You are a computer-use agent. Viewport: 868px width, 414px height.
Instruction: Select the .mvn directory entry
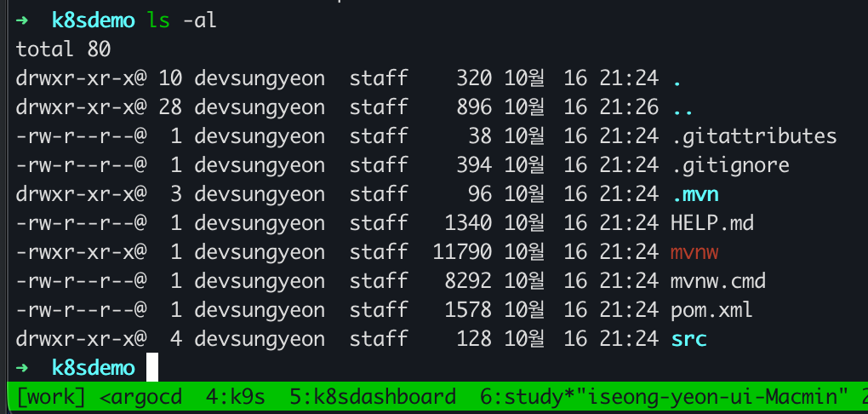pos(695,194)
